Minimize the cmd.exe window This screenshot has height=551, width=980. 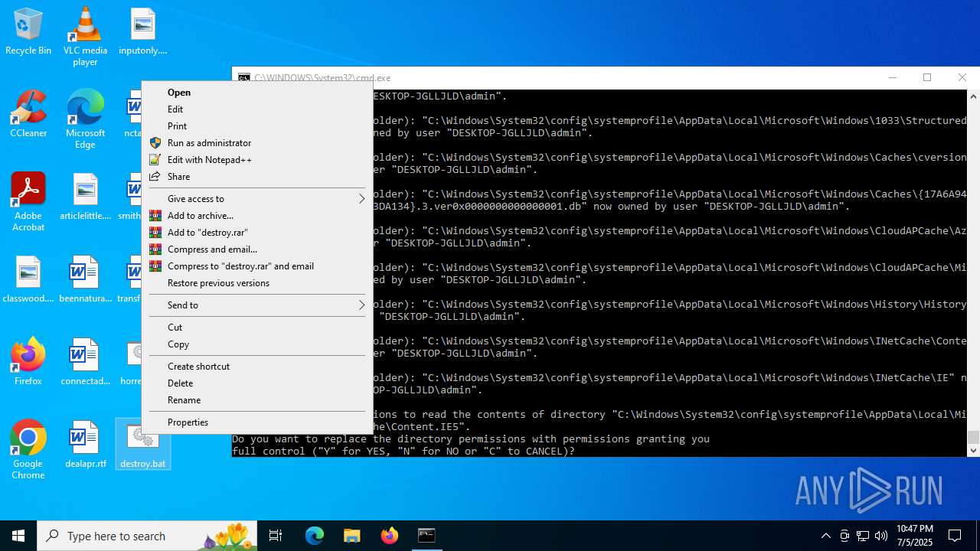point(892,77)
